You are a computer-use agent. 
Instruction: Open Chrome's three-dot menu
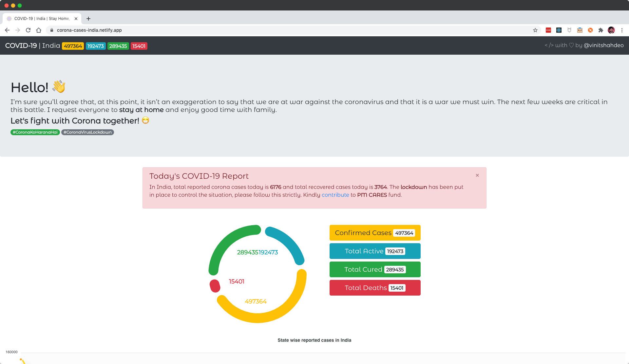click(x=622, y=30)
